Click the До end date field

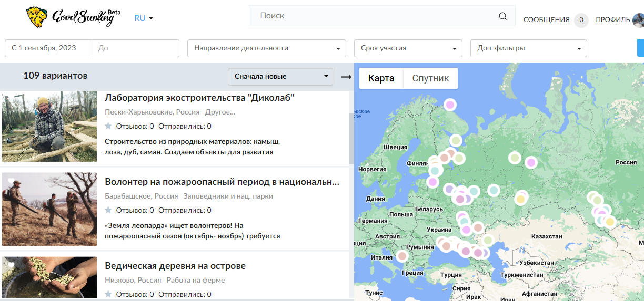[136, 48]
